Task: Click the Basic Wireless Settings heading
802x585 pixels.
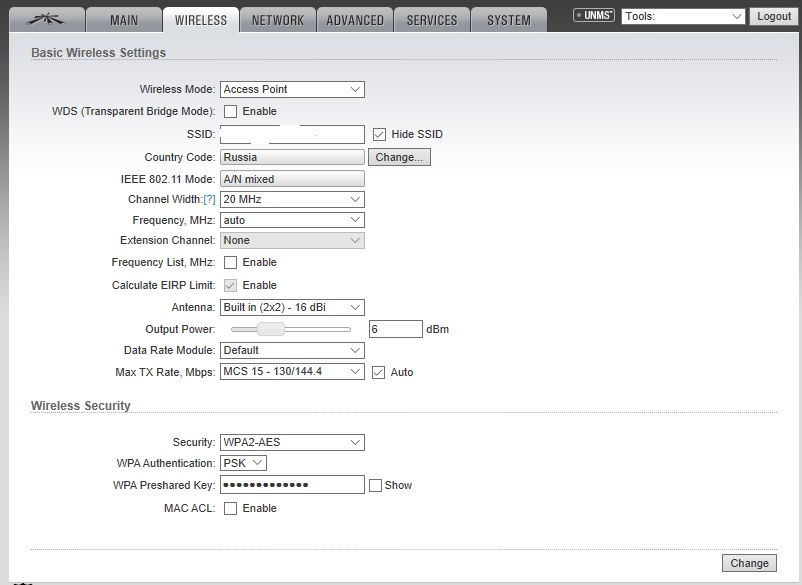Action: click(x=98, y=53)
